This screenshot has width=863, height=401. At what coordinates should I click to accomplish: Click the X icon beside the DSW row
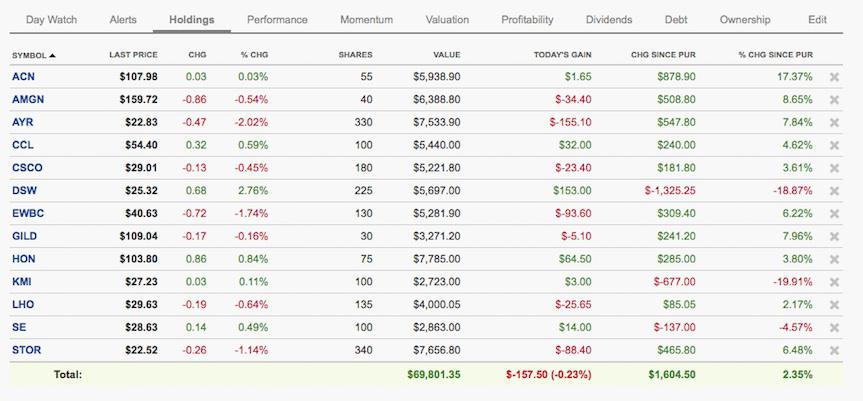[x=834, y=190]
